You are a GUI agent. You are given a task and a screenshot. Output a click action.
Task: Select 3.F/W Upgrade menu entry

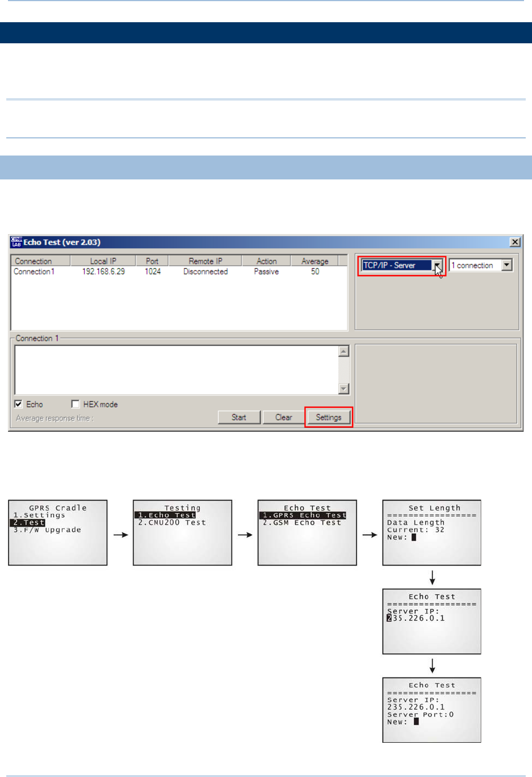click(47, 530)
